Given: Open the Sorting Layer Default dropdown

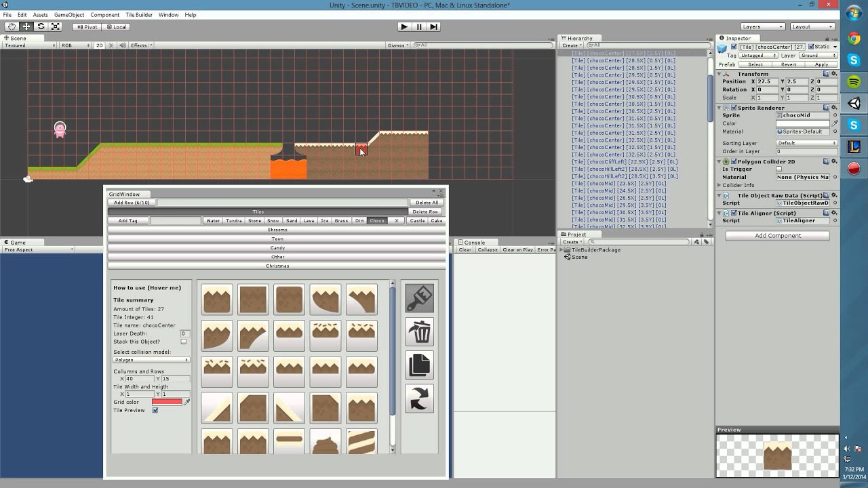Looking at the screenshot, I should click(x=807, y=143).
